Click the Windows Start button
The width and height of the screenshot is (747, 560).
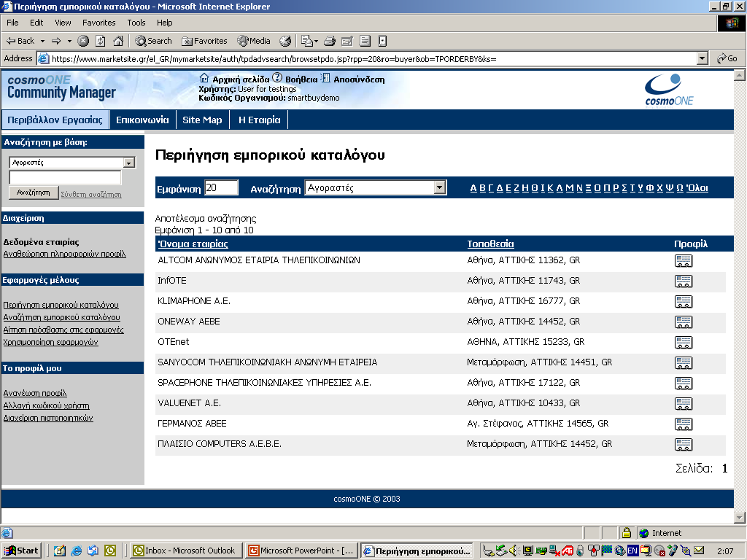(21, 551)
